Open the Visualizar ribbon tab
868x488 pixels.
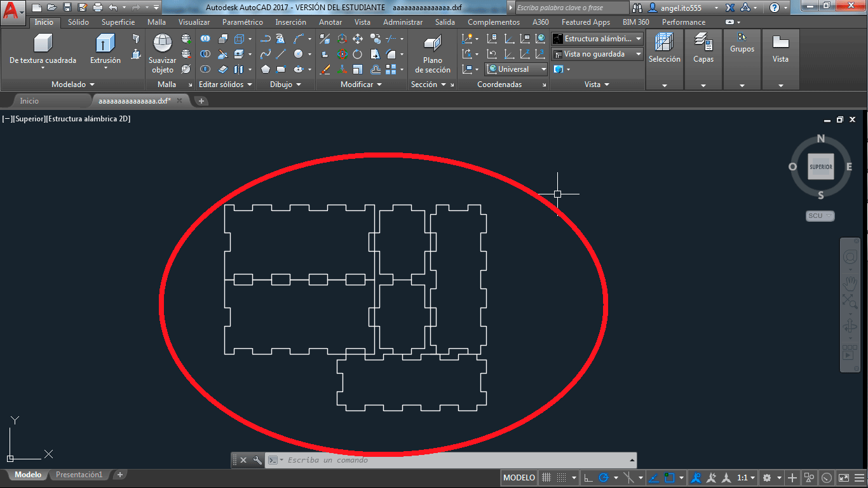[x=194, y=22]
